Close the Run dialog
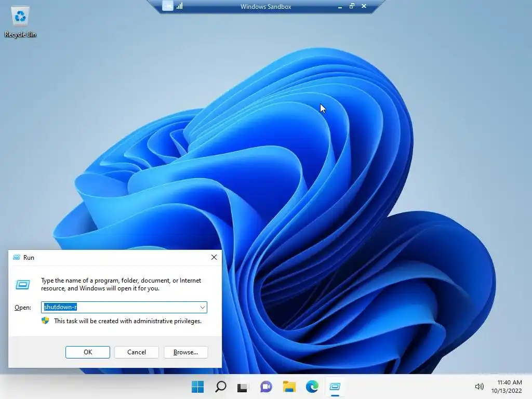This screenshot has width=532, height=399. pyautogui.click(x=214, y=257)
